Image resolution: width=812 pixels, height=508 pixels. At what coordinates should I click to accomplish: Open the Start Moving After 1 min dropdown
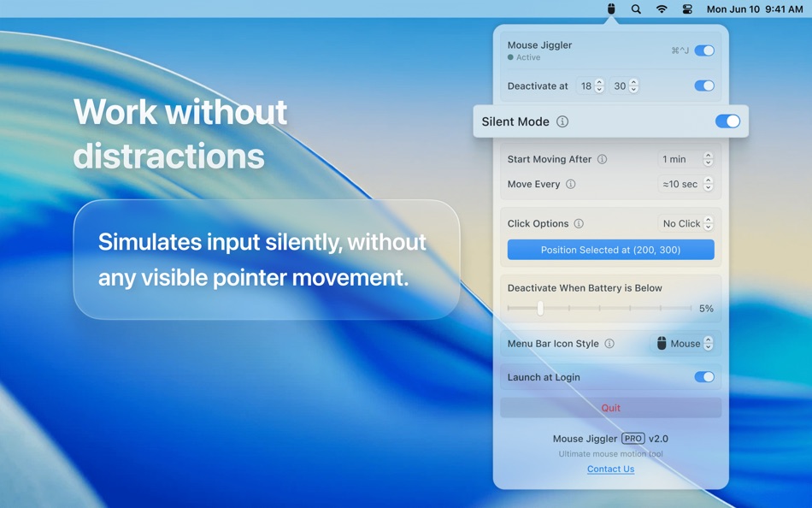pyautogui.click(x=685, y=159)
